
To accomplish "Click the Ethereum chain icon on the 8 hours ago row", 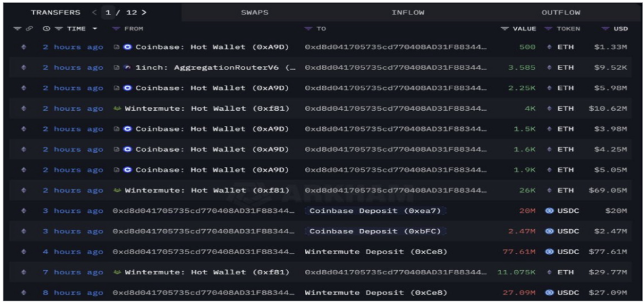I will [x=24, y=293].
